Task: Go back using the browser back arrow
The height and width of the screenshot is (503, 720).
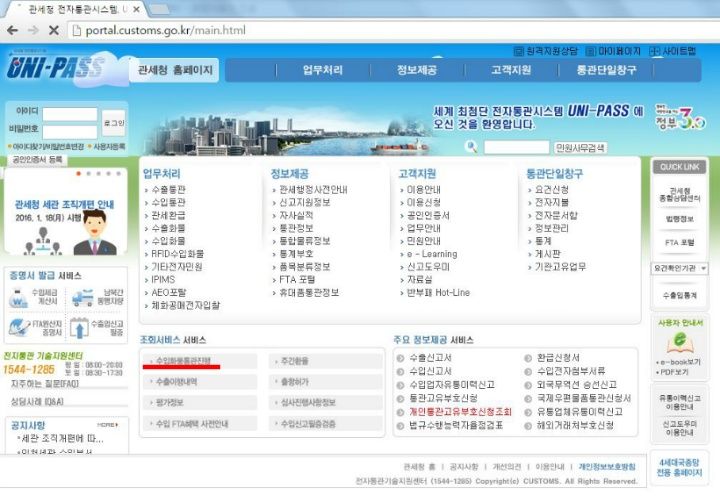Action: point(12,30)
